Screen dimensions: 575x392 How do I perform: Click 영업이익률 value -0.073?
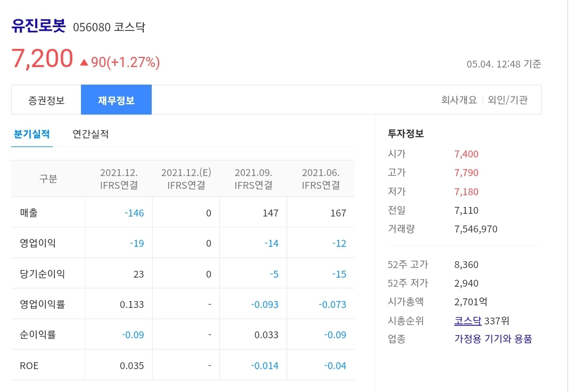click(x=332, y=305)
